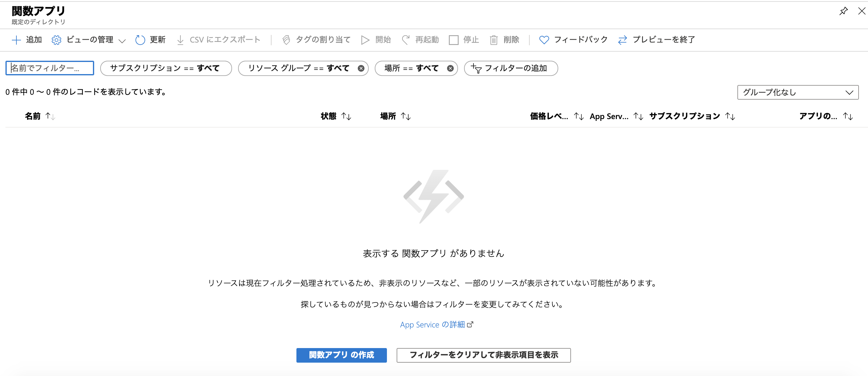Remove the 場所 filter with X
Screen dimensions: 868x376
coord(450,68)
